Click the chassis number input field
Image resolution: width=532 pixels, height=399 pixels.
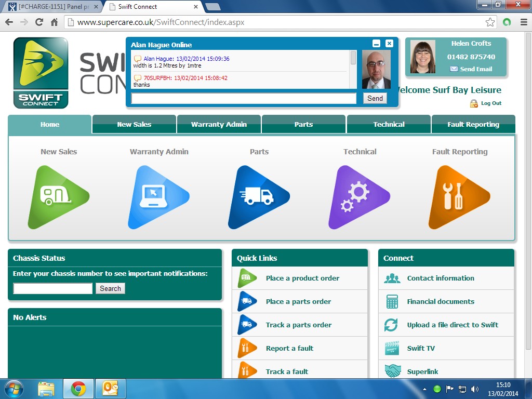click(52, 288)
